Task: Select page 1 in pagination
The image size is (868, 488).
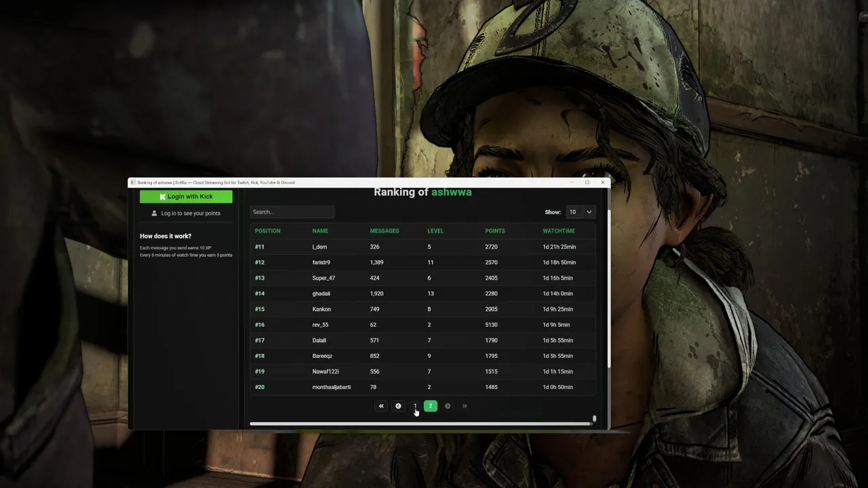Action: point(415,406)
